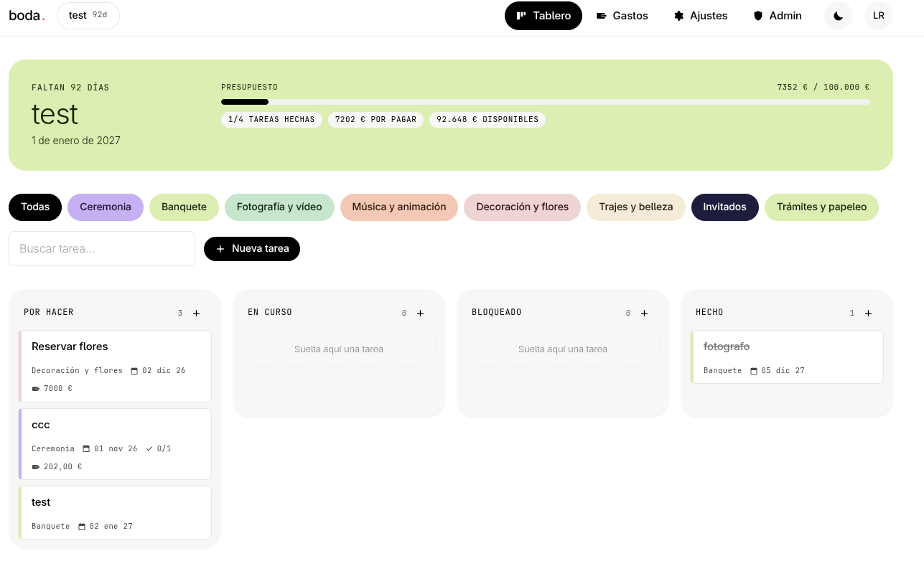Click the boda logo

point(27,16)
